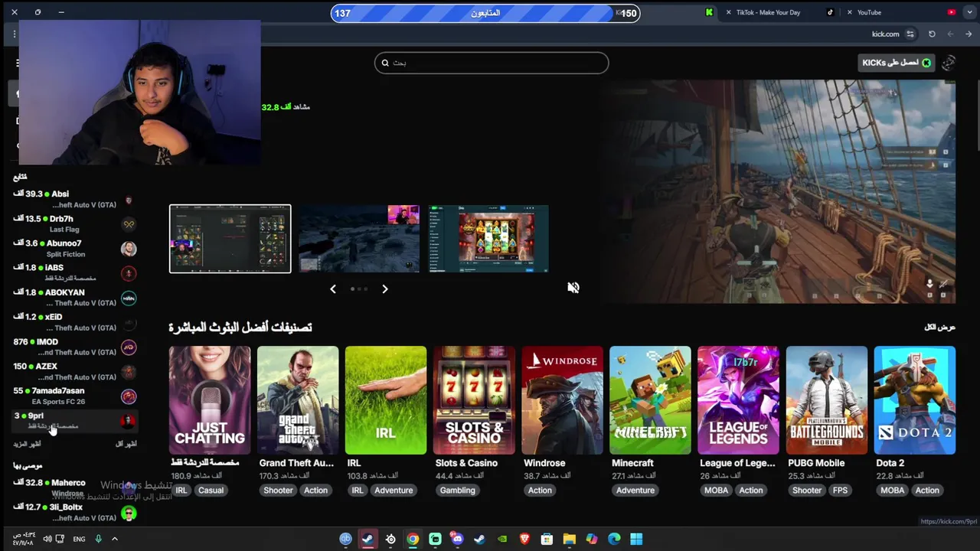Open the Windrose category card
The width and height of the screenshot is (980, 551).
click(562, 400)
